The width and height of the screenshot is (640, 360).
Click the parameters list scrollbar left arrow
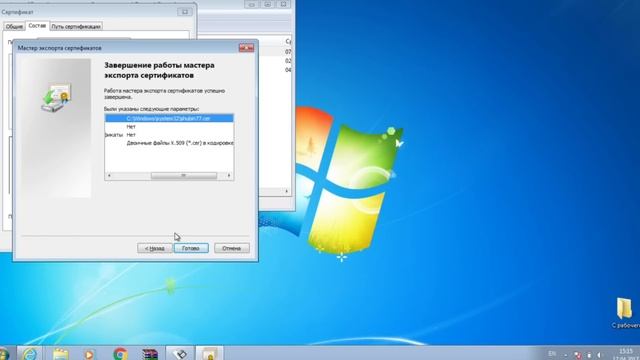(x=109, y=176)
